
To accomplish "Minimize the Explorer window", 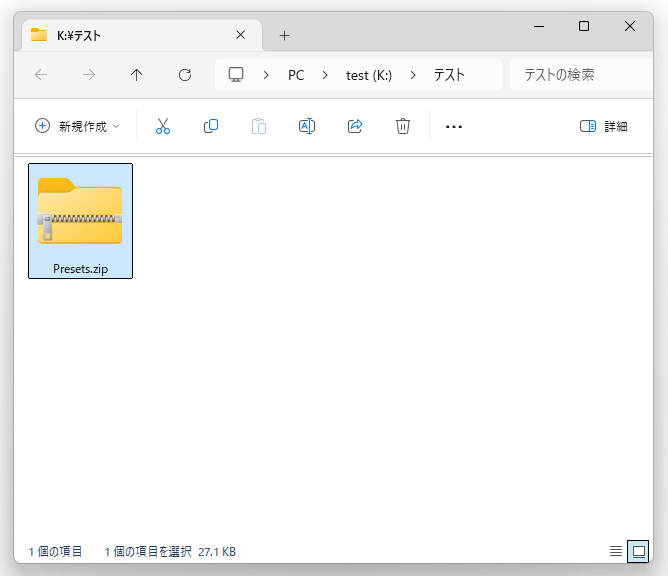I will tap(539, 26).
